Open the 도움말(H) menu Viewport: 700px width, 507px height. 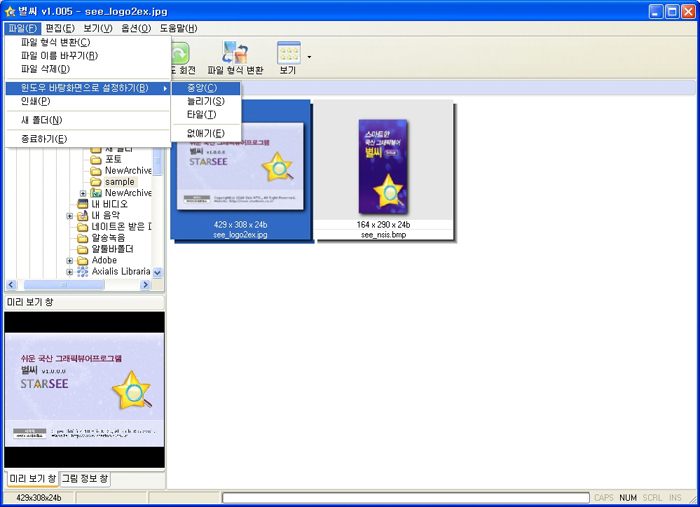179,29
